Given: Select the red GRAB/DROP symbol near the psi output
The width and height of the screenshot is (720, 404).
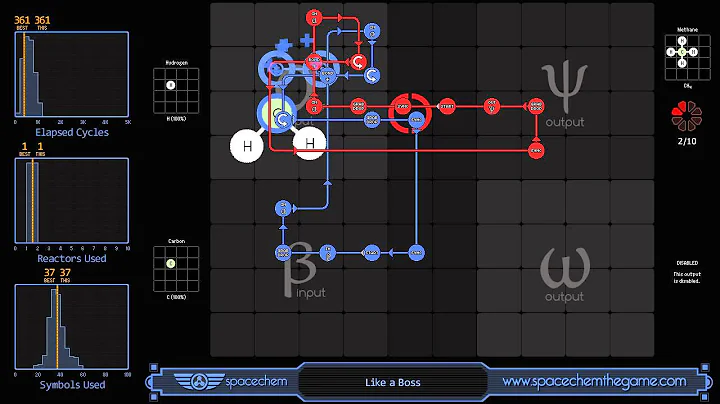Looking at the screenshot, I should click(536, 106).
